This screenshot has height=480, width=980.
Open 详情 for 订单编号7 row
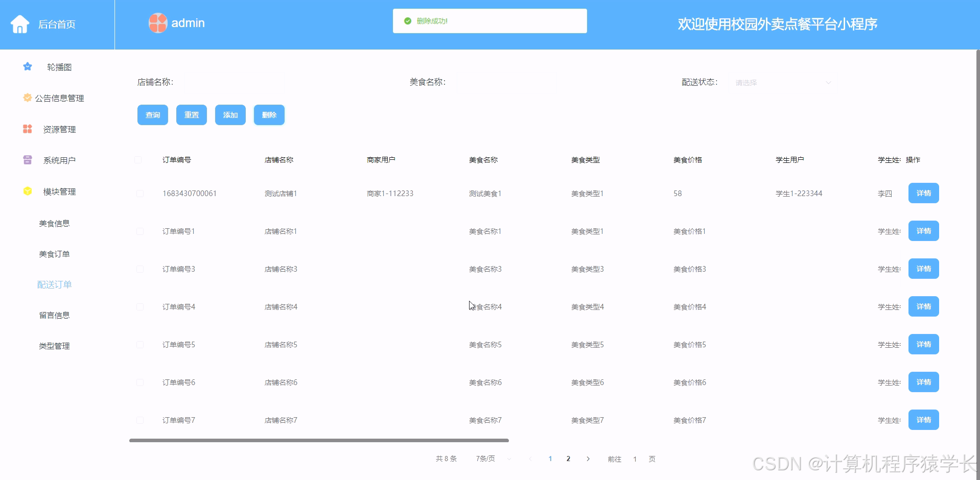click(924, 420)
